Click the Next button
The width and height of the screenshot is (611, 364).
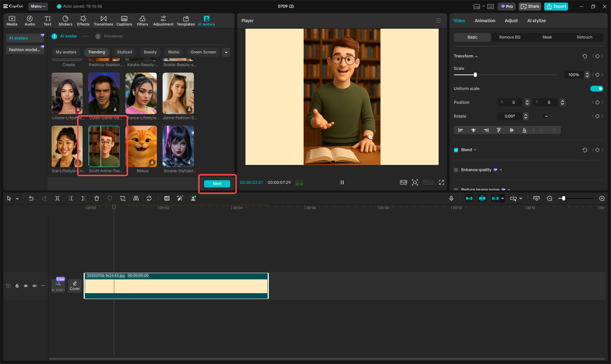coord(217,183)
